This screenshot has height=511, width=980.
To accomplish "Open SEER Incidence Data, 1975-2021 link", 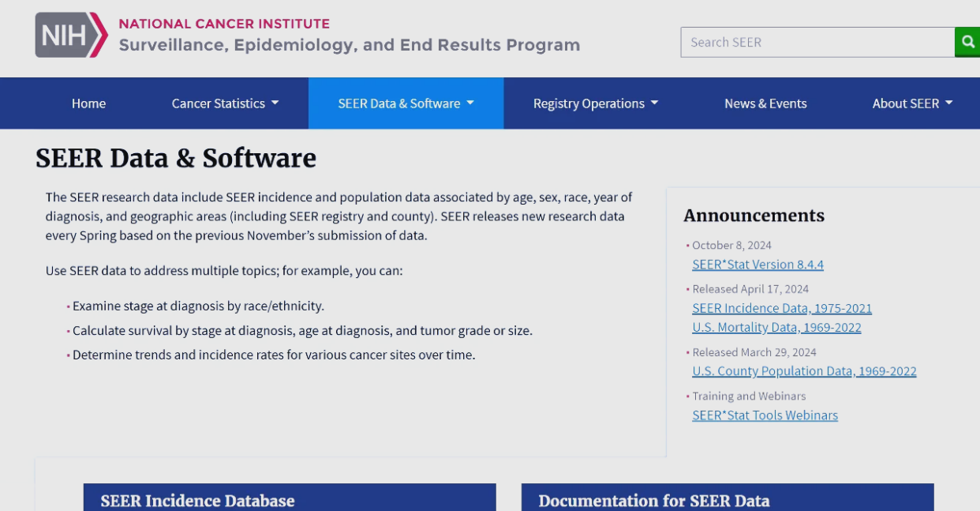I will (x=782, y=308).
